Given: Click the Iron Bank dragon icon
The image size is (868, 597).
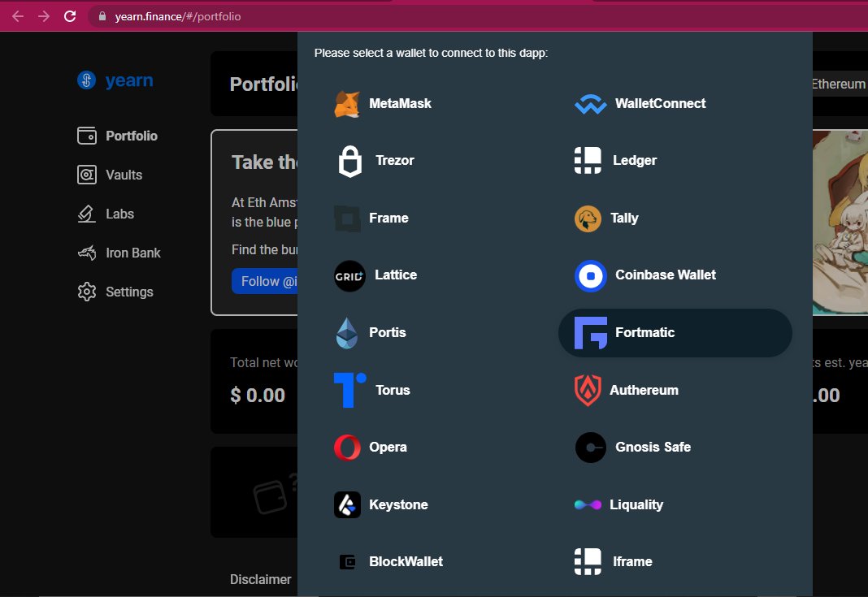Looking at the screenshot, I should (x=87, y=253).
